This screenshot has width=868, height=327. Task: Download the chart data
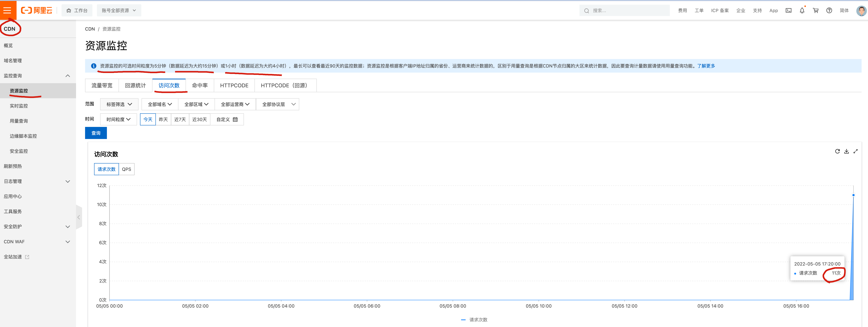tap(846, 151)
